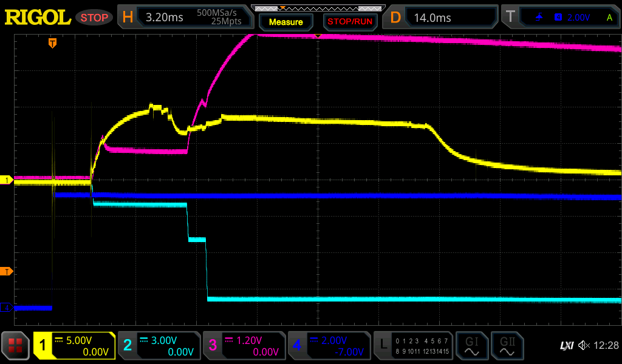Open the GI signal generator
The width and height of the screenshot is (622, 364).
(472, 346)
